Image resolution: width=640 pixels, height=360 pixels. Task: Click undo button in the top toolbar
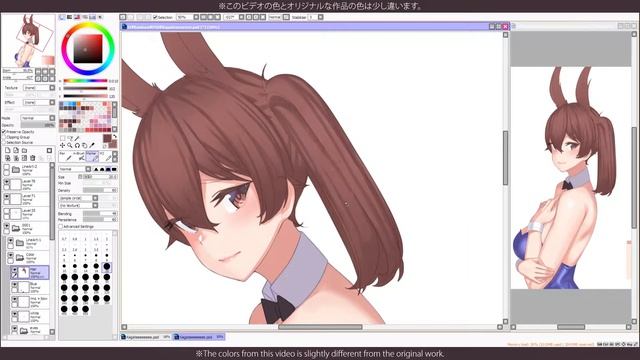point(123,17)
